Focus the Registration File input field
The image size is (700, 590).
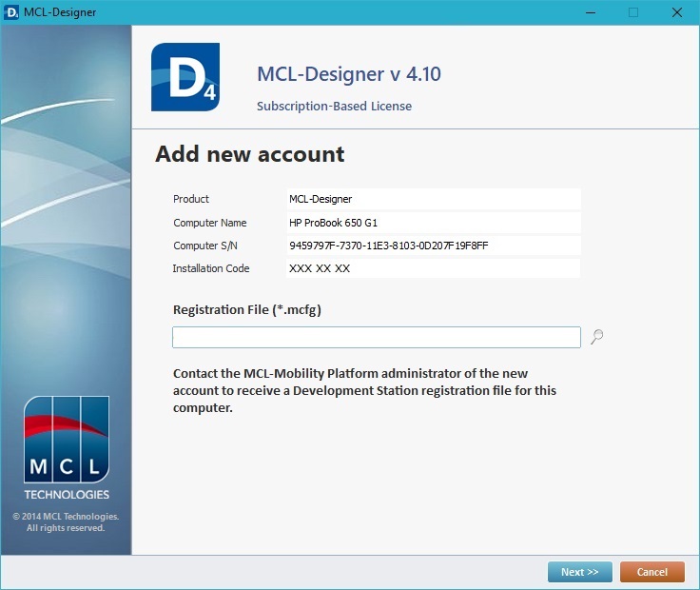click(377, 337)
